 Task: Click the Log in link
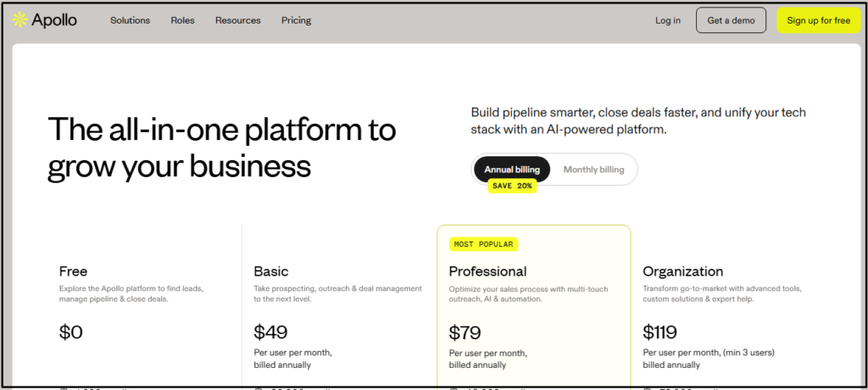tap(667, 20)
